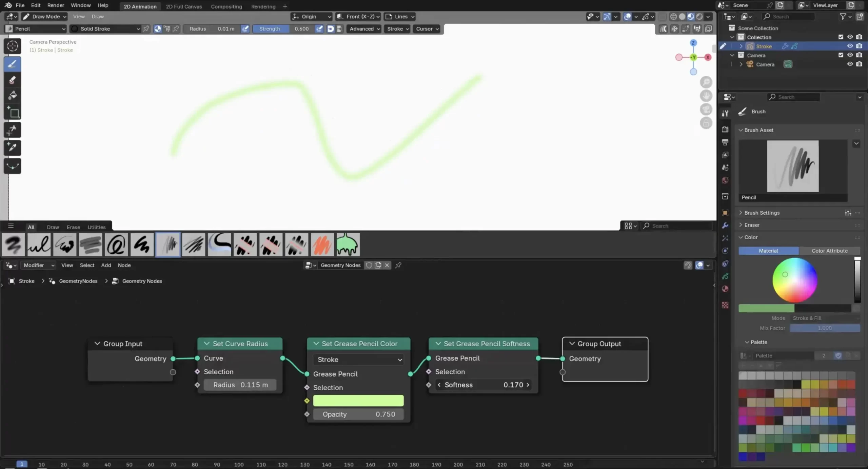The width and height of the screenshot is (868, 469).
Task: Switch to Color Attribute mode
Action: tap(830, 251)
